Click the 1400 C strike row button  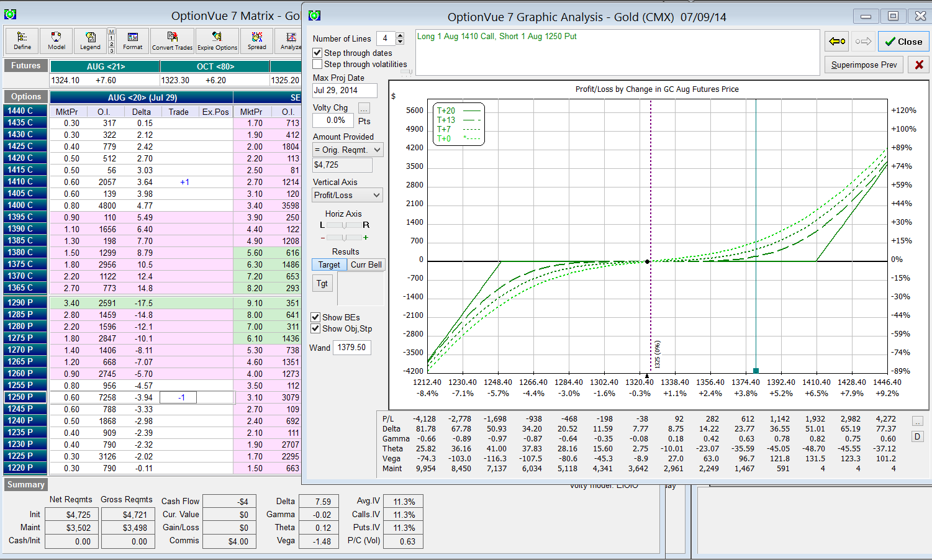tap(26, 205)
